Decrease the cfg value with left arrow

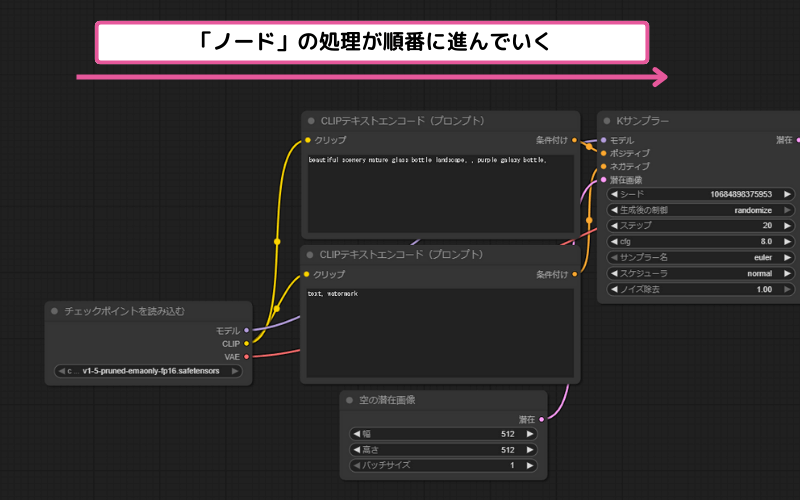614,241
